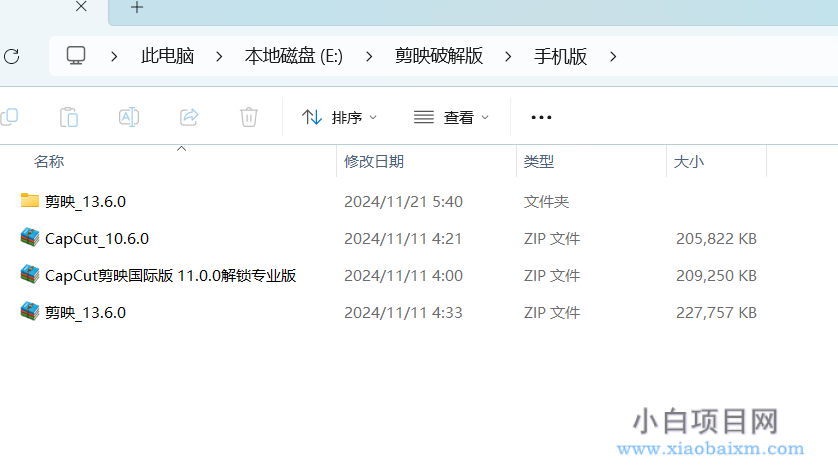Sort by 修改日期 column header
Viewport: 838px width, 470px height.
pos(374,161)
